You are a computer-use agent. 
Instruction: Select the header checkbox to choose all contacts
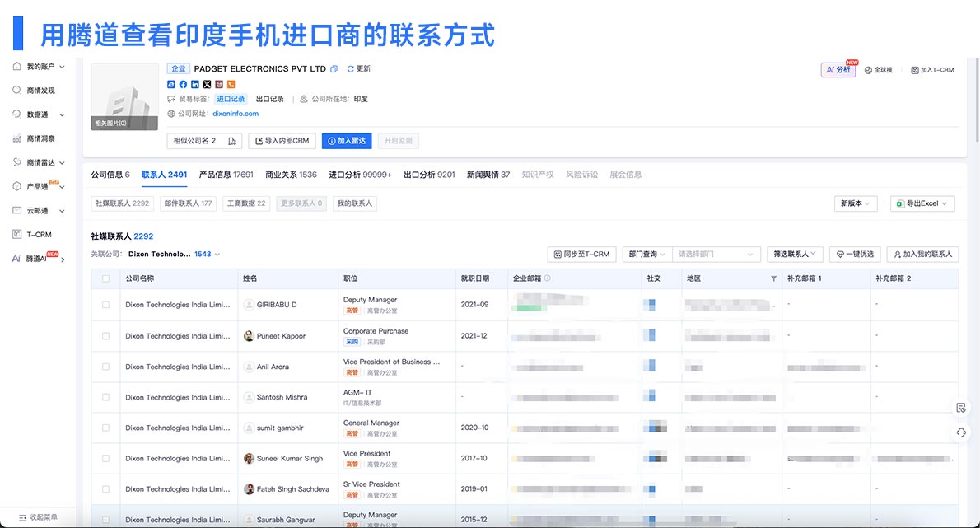(105, 278)
